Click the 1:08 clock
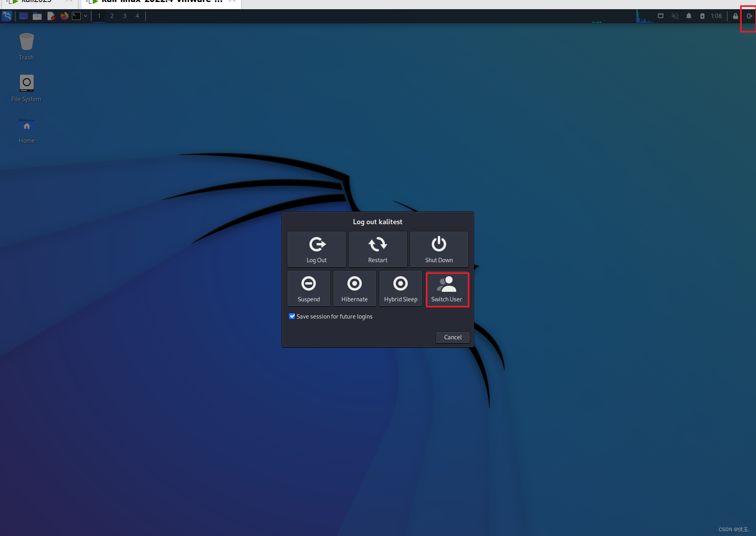The width and height of the screenshot is (756, 536). (x=716, y=16)
